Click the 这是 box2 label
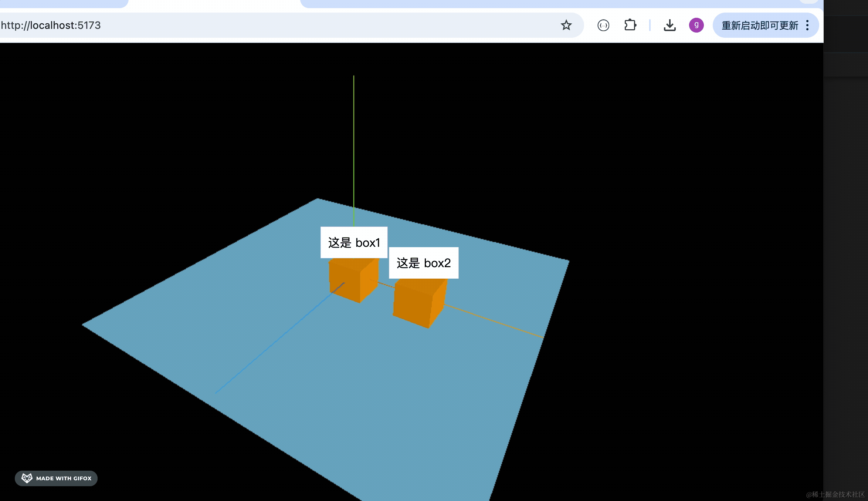This screenshot has height=501, width=868. (x=424, y=263)
